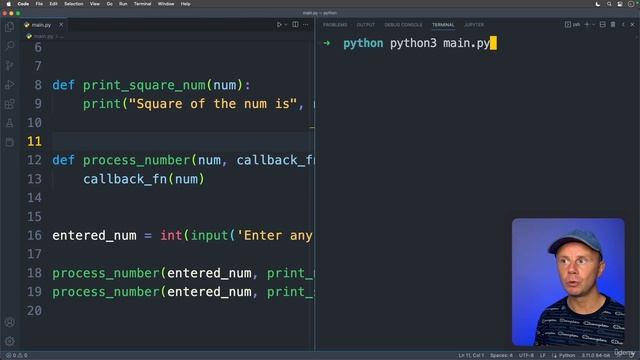Open the Help menu

pyautogui.click(x=185, y=4)
